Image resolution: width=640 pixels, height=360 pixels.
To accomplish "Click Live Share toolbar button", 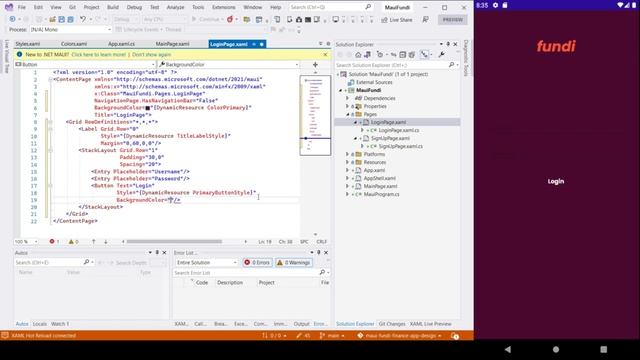I will (x=397, y=20).
